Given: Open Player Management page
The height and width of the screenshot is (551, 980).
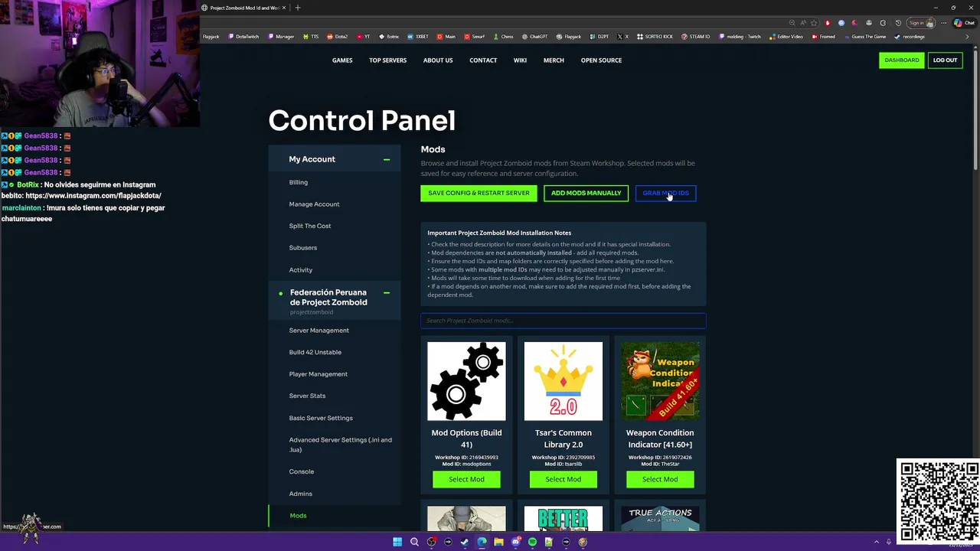Looking at the screenshot, I should point(318,374).
